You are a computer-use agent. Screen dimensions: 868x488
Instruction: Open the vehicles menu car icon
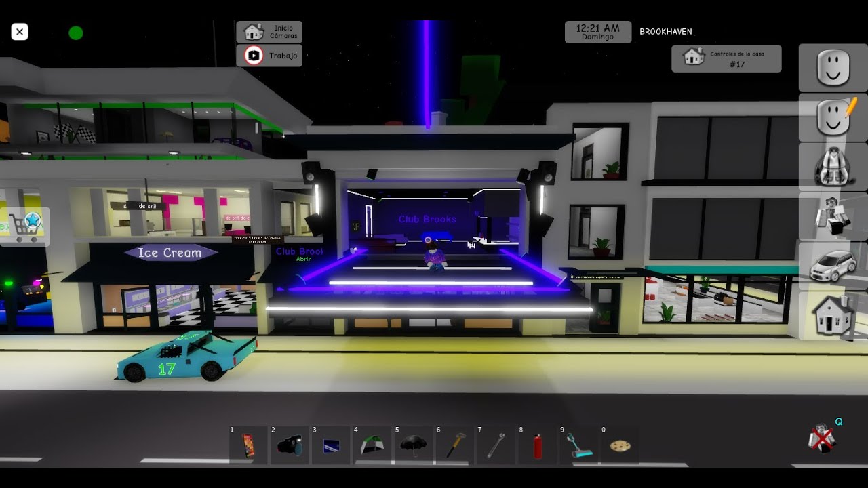pyautogui.click(x=833, y=266)
